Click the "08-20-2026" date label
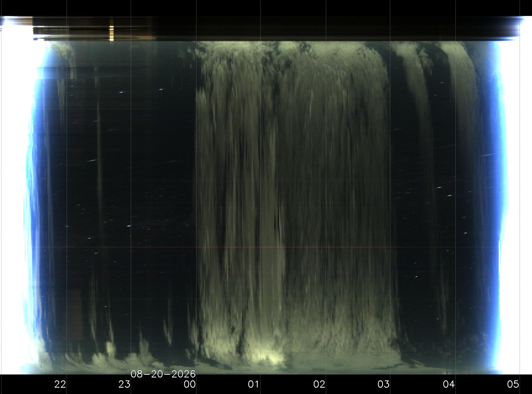Viewport: 532px width, 394px height. pyautogui.click(x=163, y=374)
